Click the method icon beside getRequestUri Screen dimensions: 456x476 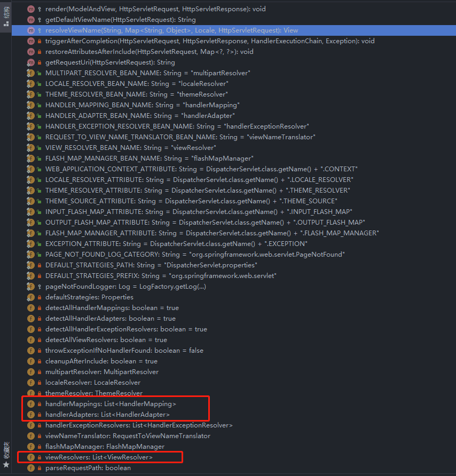31,62
